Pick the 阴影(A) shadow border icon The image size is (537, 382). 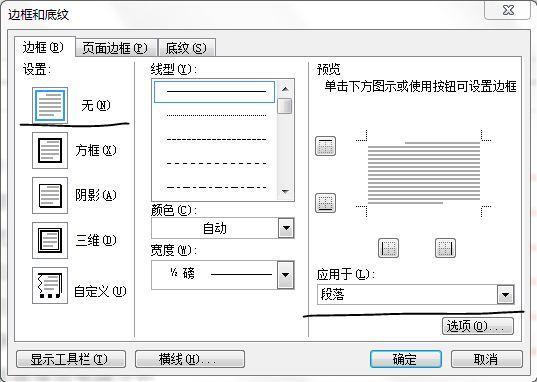click(x=50, y=195)
